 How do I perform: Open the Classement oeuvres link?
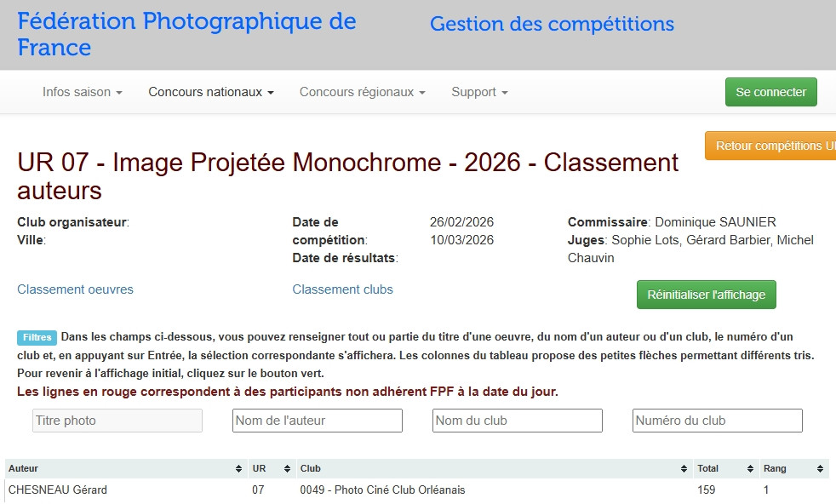[75, 289]
